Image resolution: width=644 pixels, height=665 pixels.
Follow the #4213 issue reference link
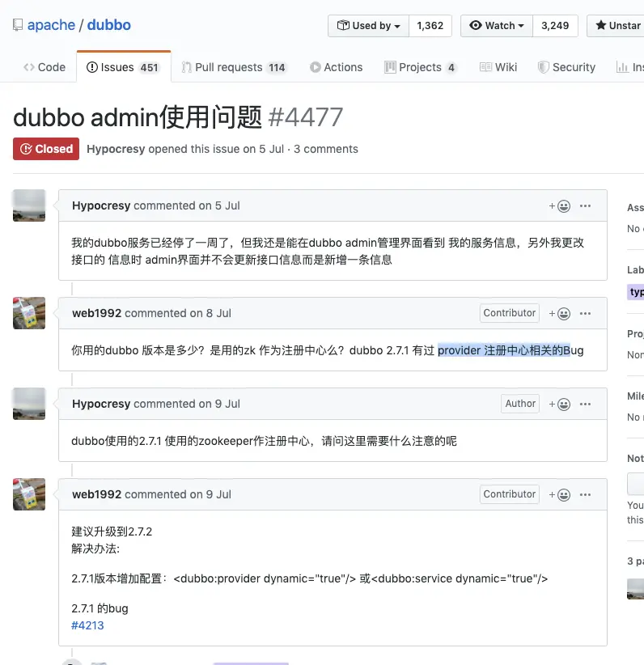87,625
